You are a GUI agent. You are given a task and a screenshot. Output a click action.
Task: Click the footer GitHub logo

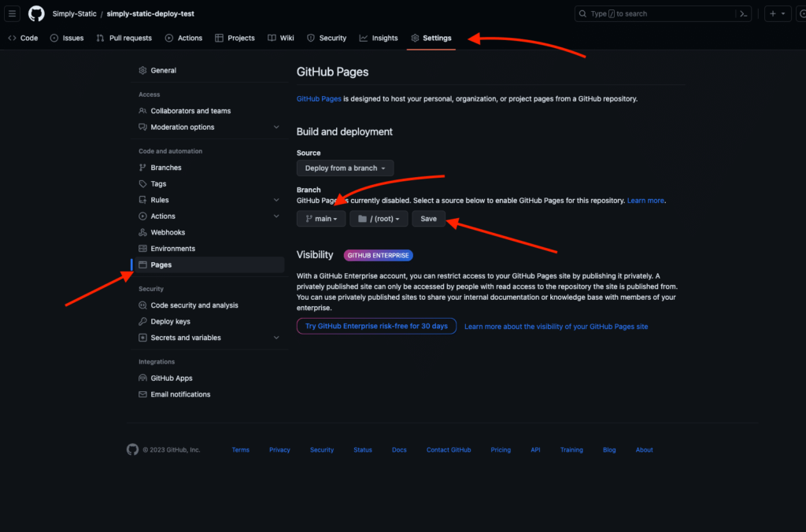[132, 449]
